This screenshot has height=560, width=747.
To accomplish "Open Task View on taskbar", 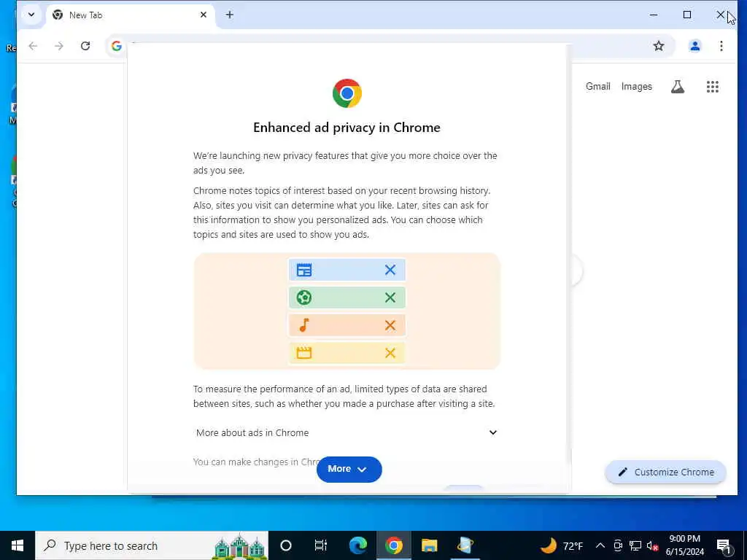I will 321,545.
